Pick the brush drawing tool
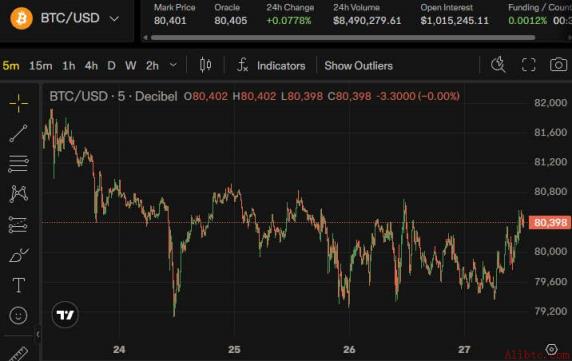The height and width of the screenshot is (361, 572). click(x=19, y=255)
